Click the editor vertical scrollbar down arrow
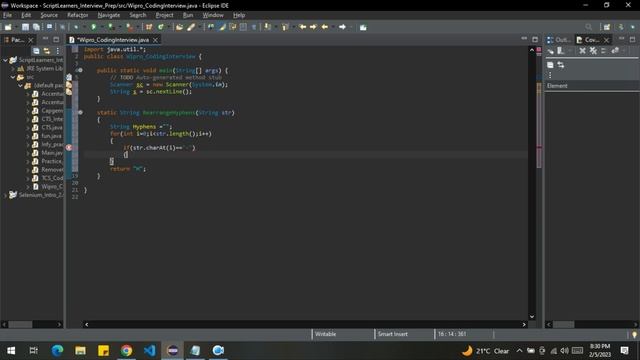The image size is (640, 360). point(532,316)
